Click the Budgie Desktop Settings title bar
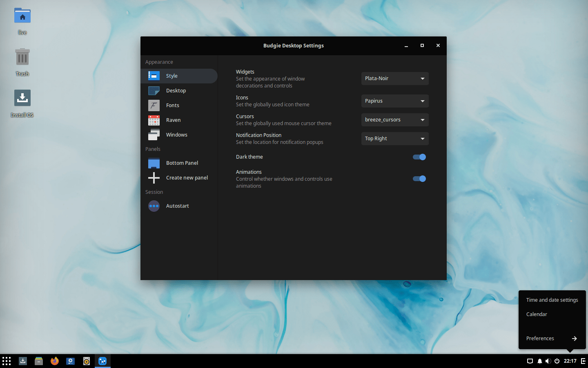 point(294,46)
